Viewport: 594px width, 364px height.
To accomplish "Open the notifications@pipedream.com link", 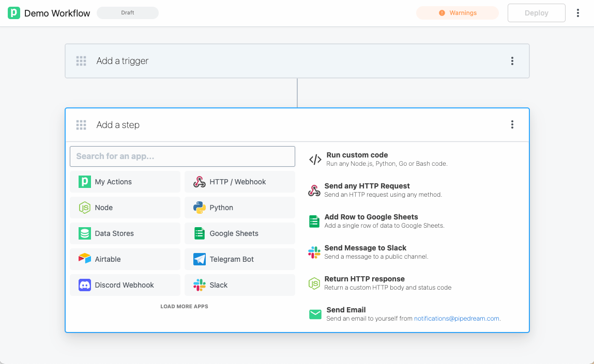I will tap(456, 318).
